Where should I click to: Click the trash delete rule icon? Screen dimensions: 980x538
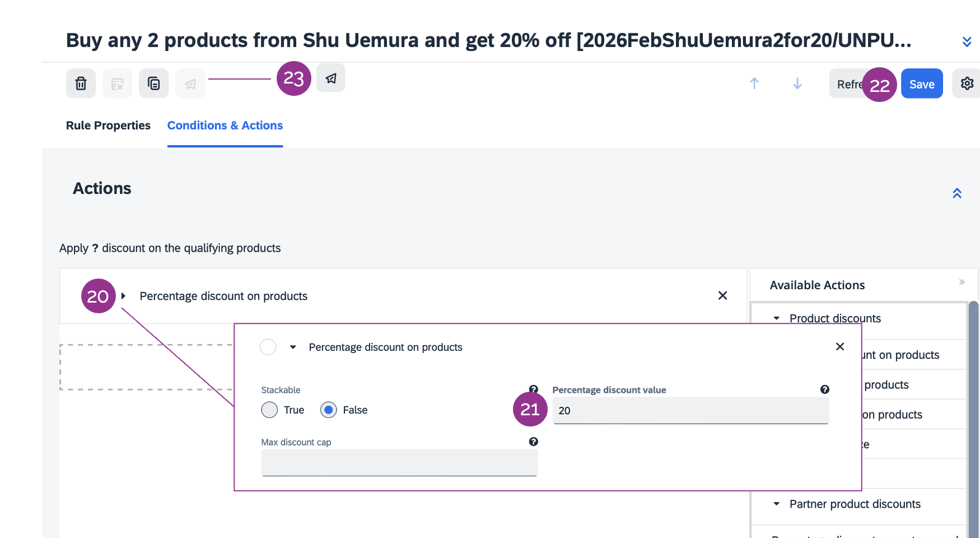(x=81, y=84)
